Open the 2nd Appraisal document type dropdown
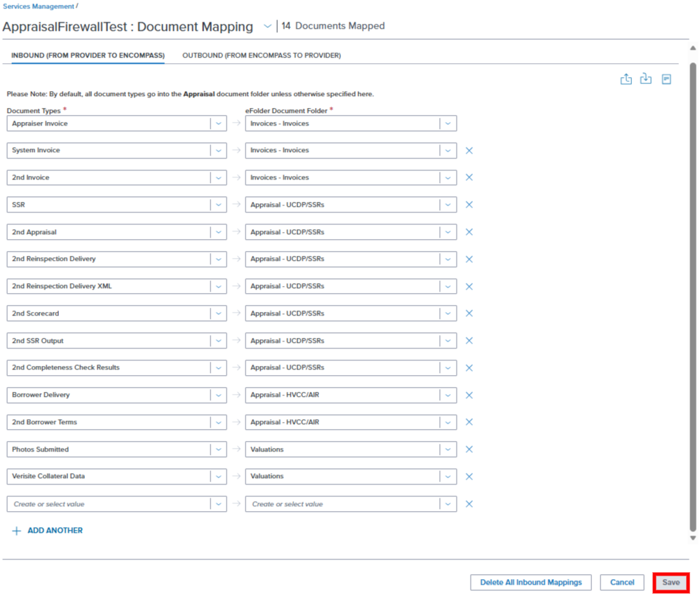 (218, 232)
